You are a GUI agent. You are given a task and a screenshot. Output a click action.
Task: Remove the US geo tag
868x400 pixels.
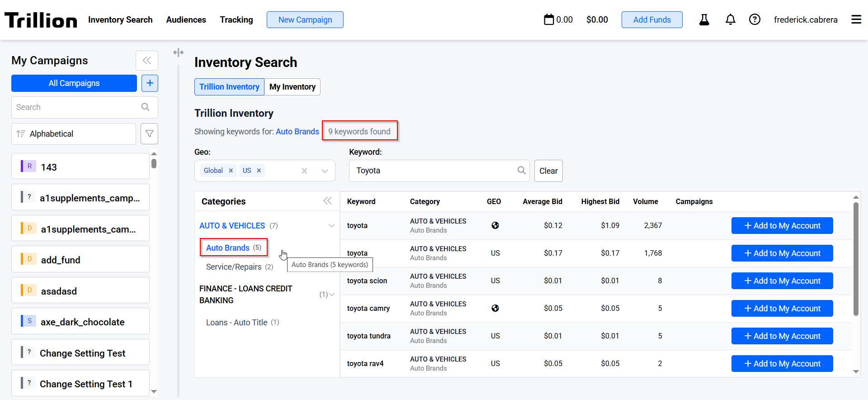[259, 171]
